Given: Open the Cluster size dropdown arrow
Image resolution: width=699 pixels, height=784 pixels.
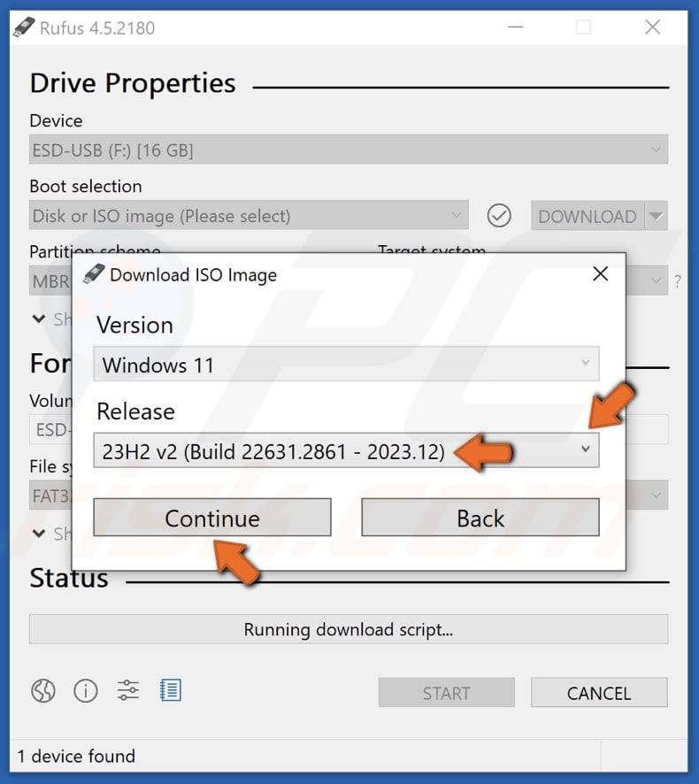Looking at the screenshot, I should [x=656, y=495].
